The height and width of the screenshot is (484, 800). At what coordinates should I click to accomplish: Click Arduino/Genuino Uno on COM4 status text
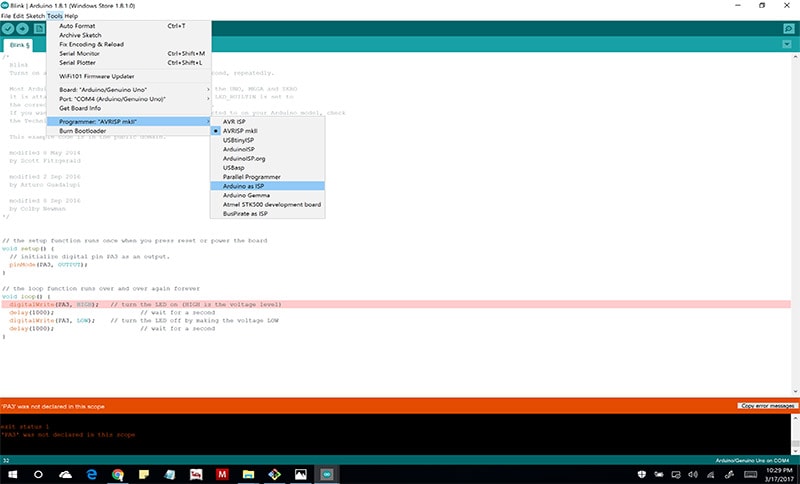point(752,460)
